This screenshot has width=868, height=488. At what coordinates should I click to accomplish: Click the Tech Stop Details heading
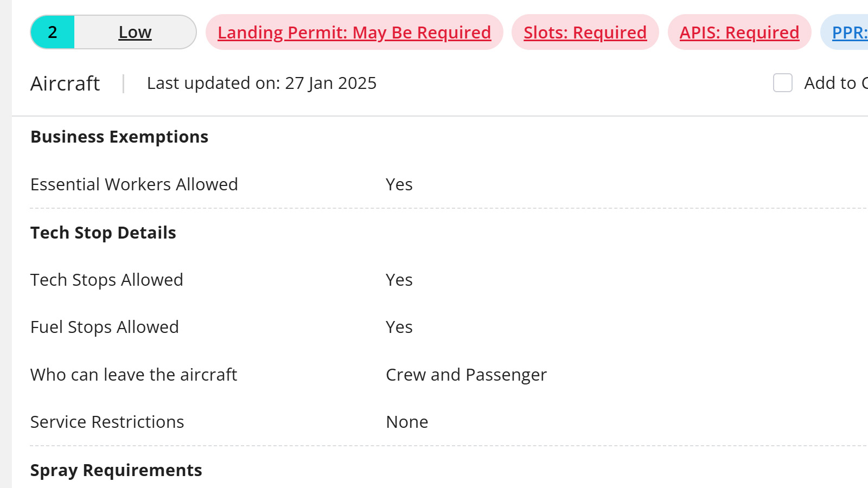103,233
